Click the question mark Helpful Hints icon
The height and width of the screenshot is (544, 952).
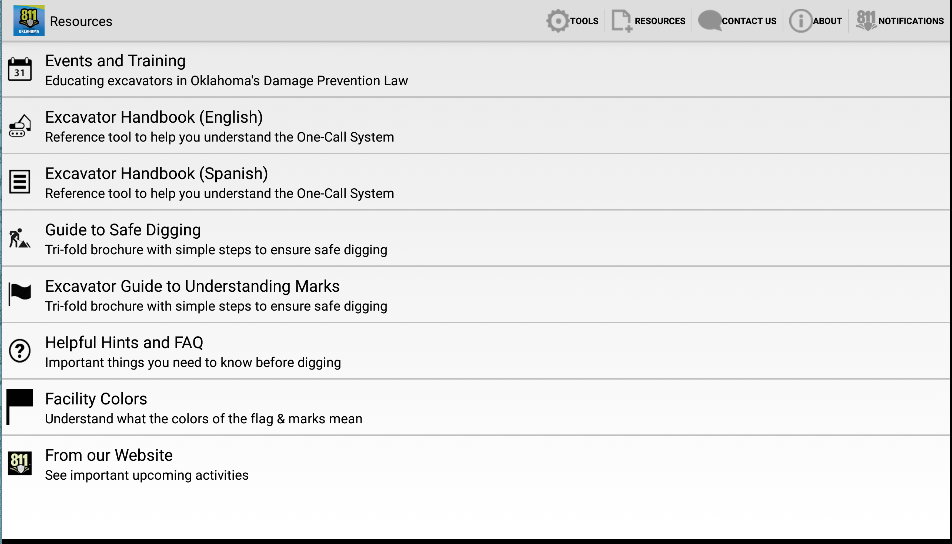click(20, 351)
